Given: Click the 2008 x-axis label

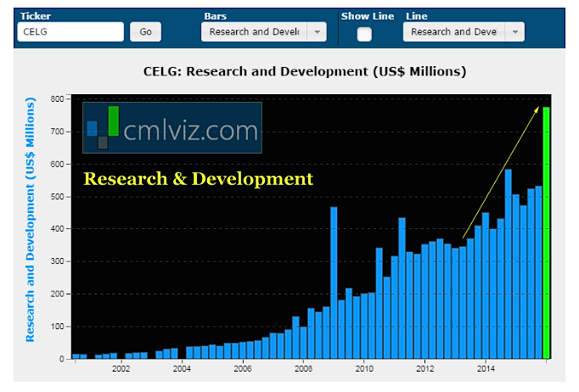Looking at the screenshot, I should 303,369.
